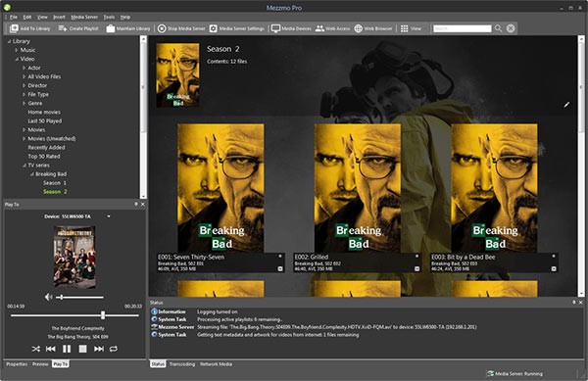
Task: Open the Play To device dropdown
Action: (x=109, y=216)
